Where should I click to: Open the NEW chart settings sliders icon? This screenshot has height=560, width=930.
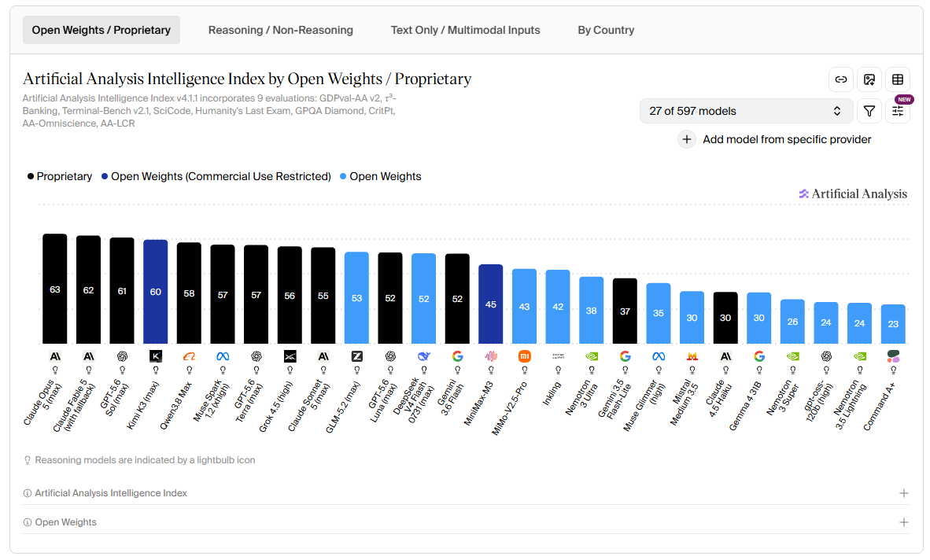pyautogui.click(x=898, y=111)
